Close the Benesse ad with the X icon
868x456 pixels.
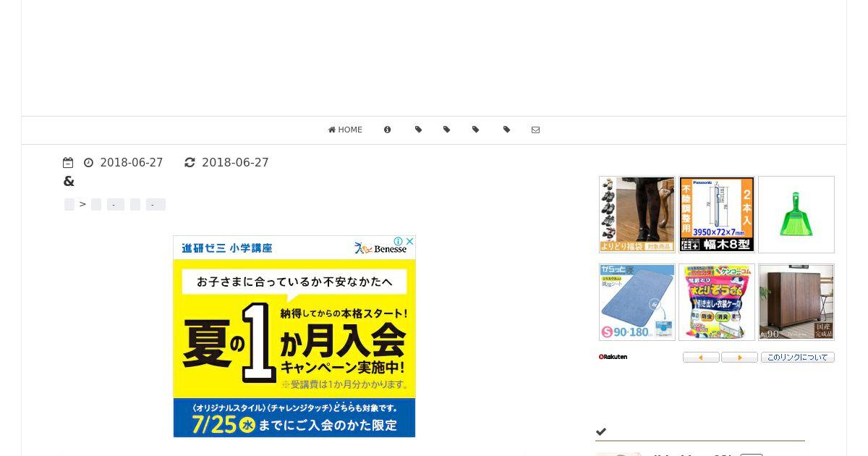click(409, 242)
